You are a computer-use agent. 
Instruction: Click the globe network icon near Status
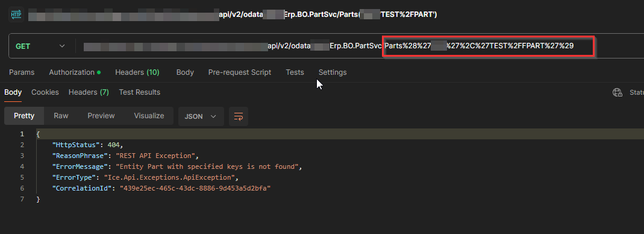[617, 92]
